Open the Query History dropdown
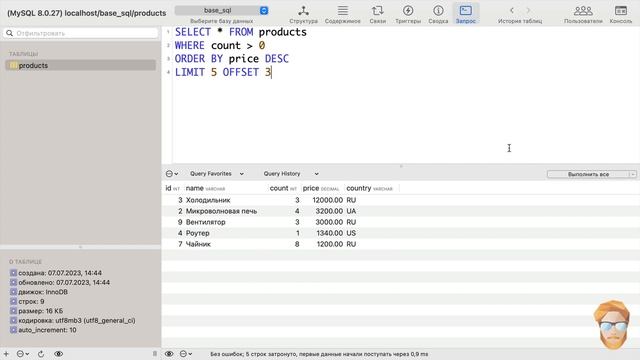The image size is (640, 360). (291, 174)
